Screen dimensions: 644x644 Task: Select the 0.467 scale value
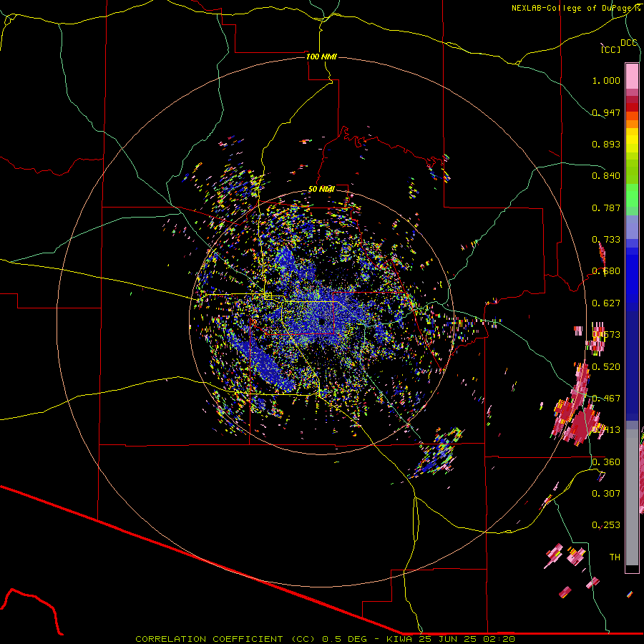click(606, 399)
